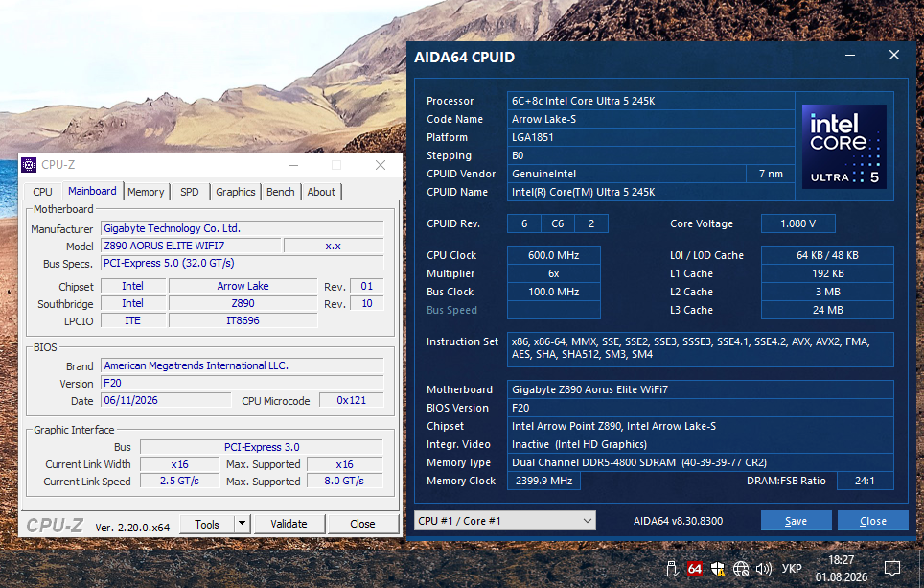Click the BIOS date 06/11/2026 field
The image size is (924, 588).
(x=166, y=400)
